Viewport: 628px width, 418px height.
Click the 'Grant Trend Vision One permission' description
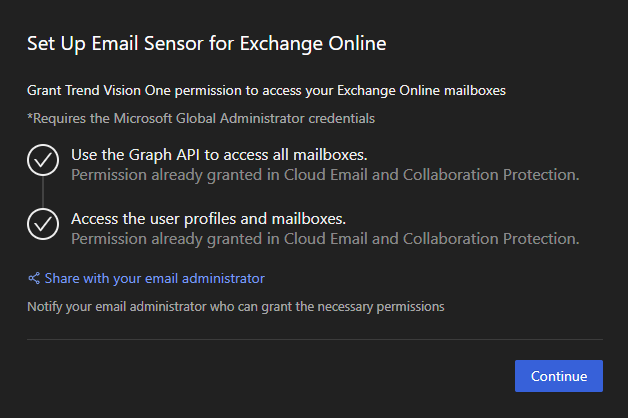(266, 90)
